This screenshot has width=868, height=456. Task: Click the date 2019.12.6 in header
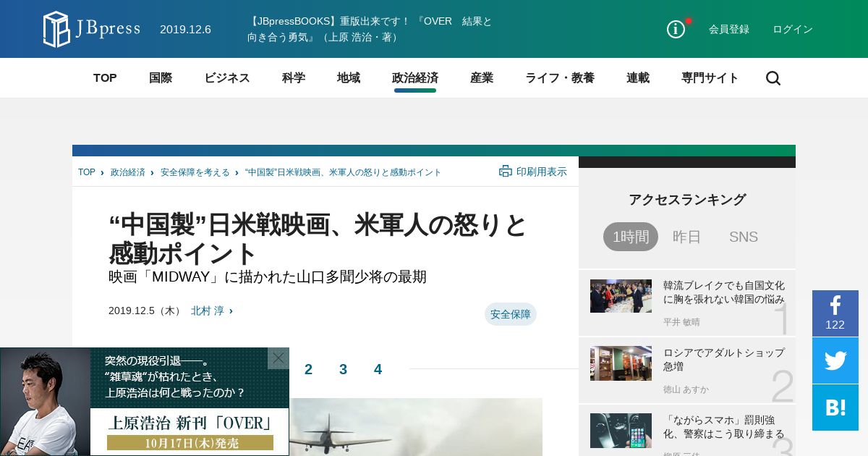coord(185,29)
